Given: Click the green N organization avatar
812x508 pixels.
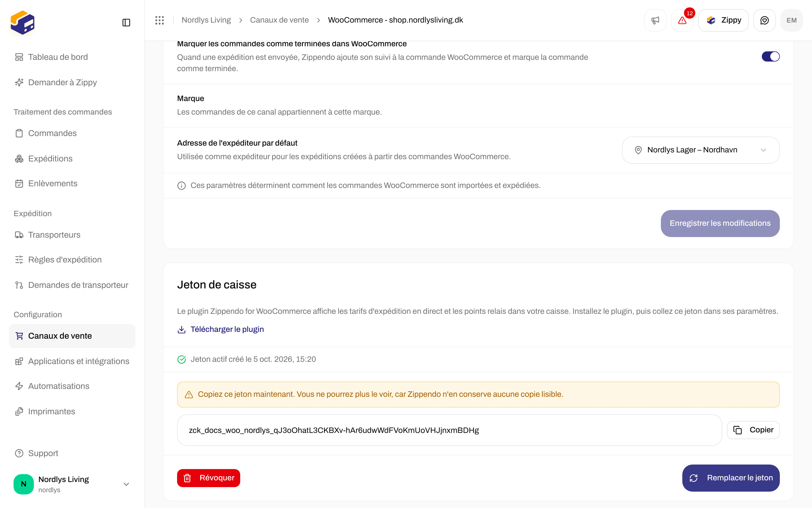Looking at the screenshot, I should click(23, 484).
